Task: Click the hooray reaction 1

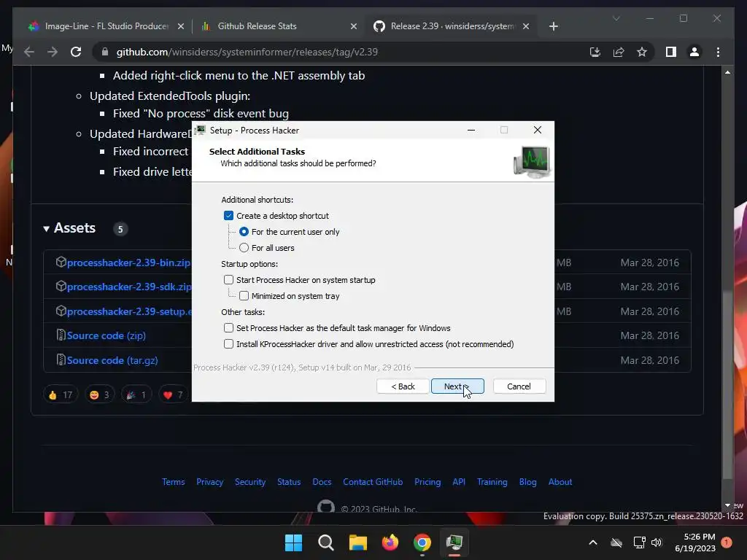Action: pyautogui.click(x=136, y=394)
